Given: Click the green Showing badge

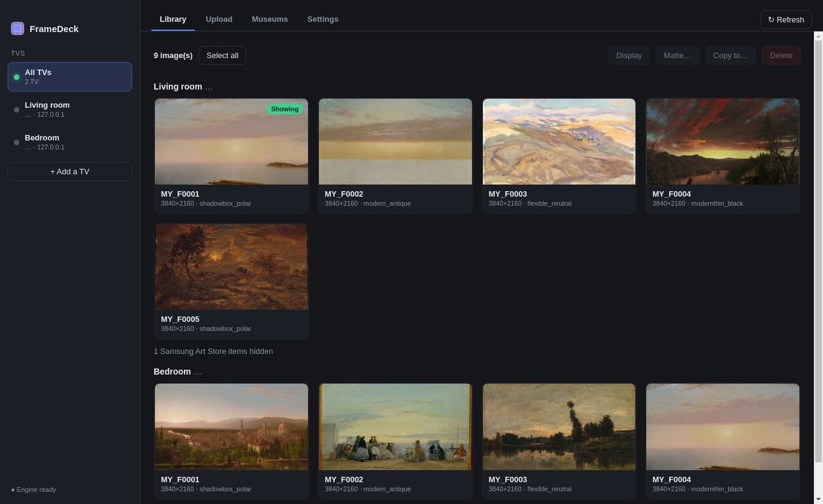Looking at the screenshot, I should coord(284,109).
